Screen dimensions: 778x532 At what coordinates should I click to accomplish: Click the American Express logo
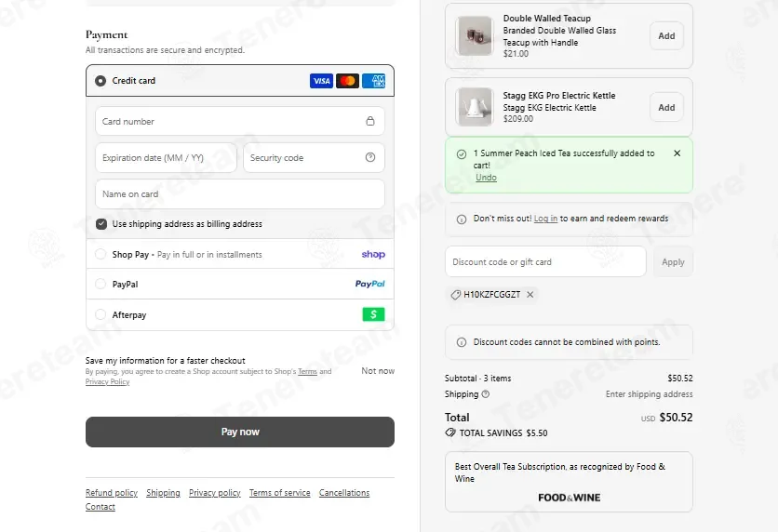click(373, 81)
